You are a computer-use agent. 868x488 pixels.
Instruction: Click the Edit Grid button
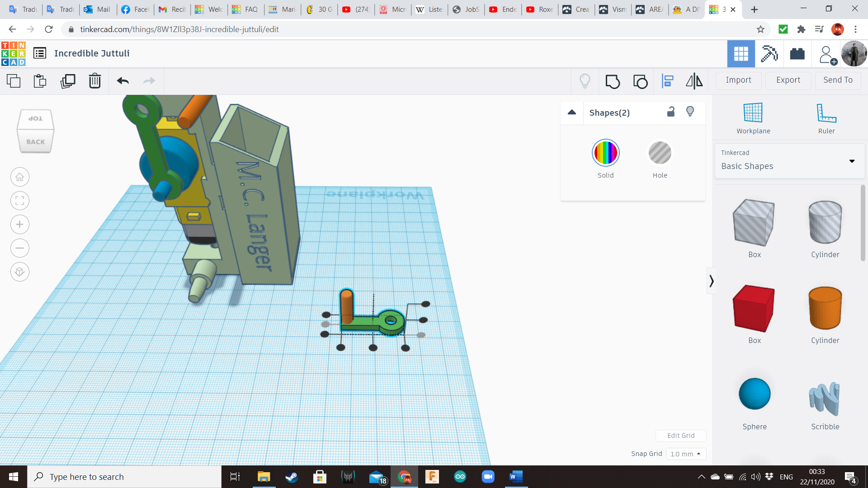[x=681, y=436]
